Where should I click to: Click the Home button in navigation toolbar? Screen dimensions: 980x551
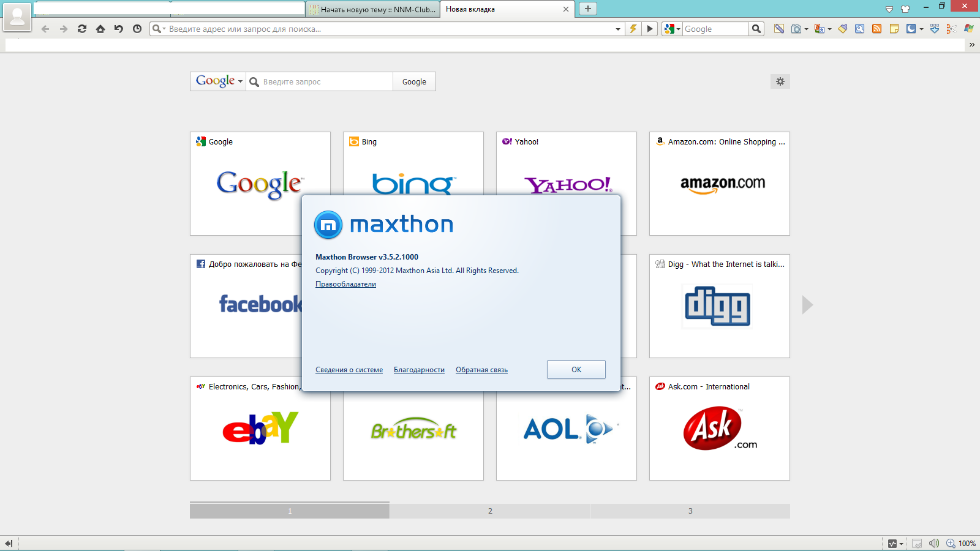coord(100,29)
